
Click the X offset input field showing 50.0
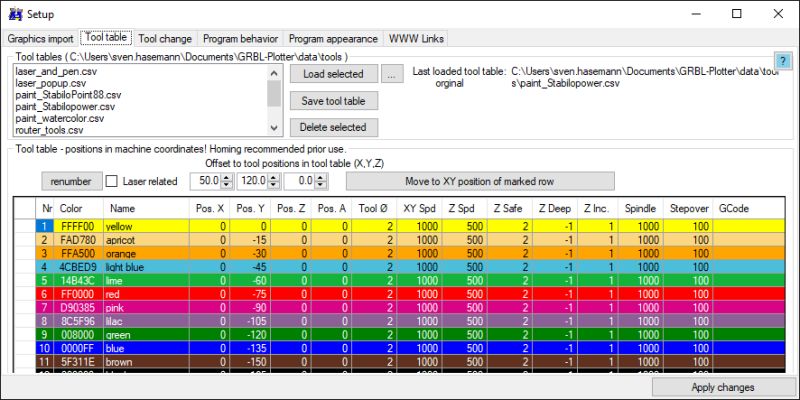click(206, 181)
